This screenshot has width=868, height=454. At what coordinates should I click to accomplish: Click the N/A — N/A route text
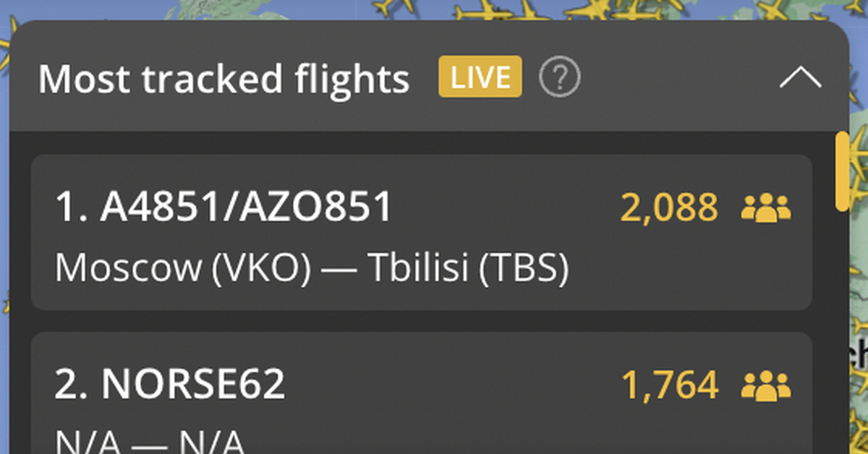(x=149, y=441)
